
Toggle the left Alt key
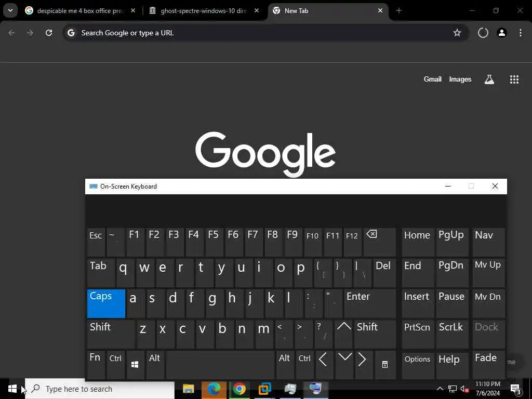(155, 365)
